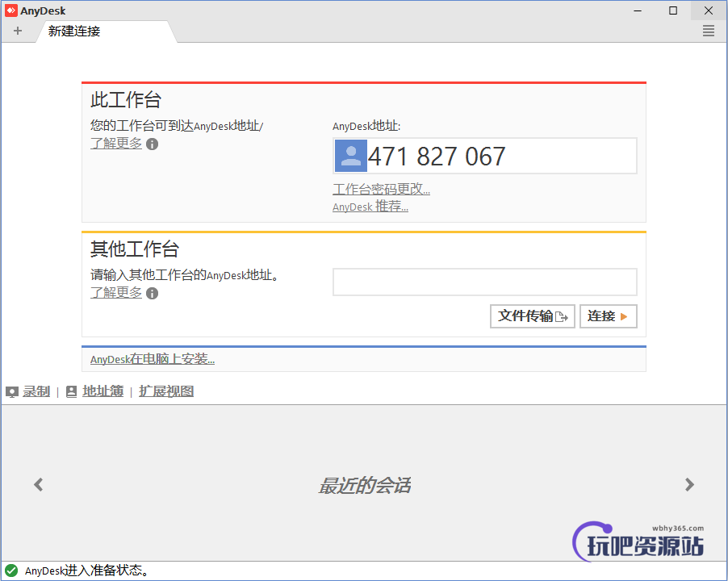Minimize the AnyDesk window

coord(638,10)
